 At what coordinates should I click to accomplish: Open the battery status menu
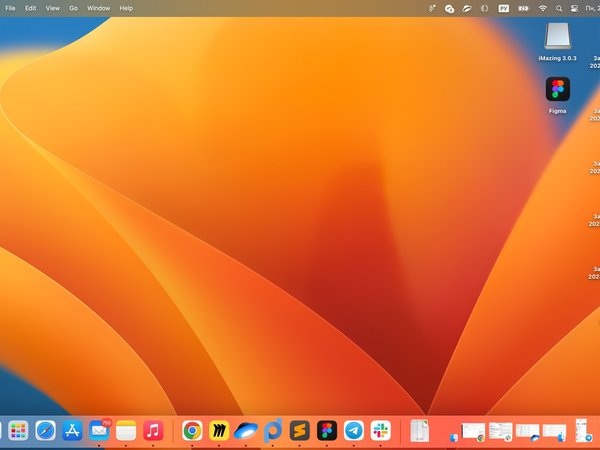523,8
